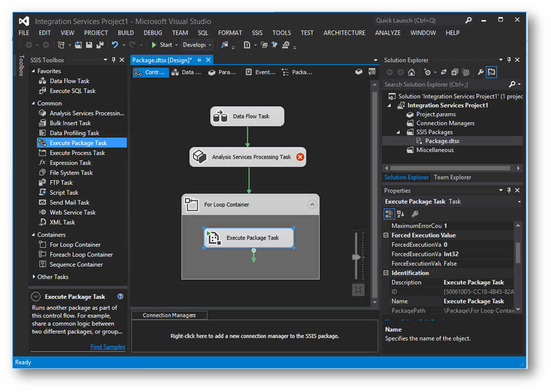Click the Search Solution Explorer field
Viewport: 551px width, 392px height.
coord(446,85)
